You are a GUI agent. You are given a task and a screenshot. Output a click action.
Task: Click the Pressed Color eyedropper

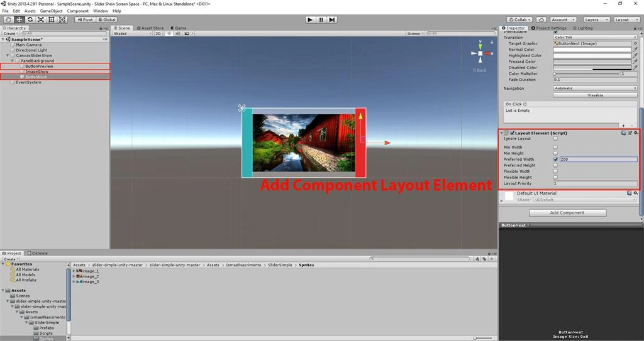(635, 62)
